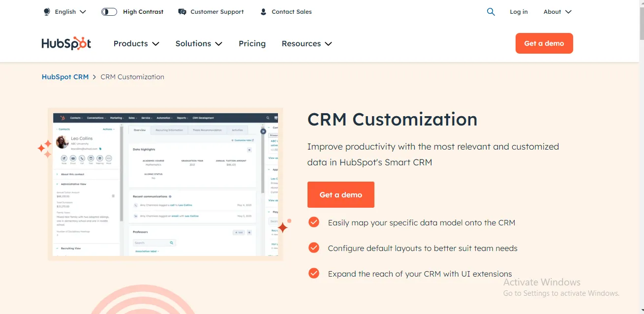Expand the Products menu
The width and height of the screenshot is (644, 314).
[136, 44]
